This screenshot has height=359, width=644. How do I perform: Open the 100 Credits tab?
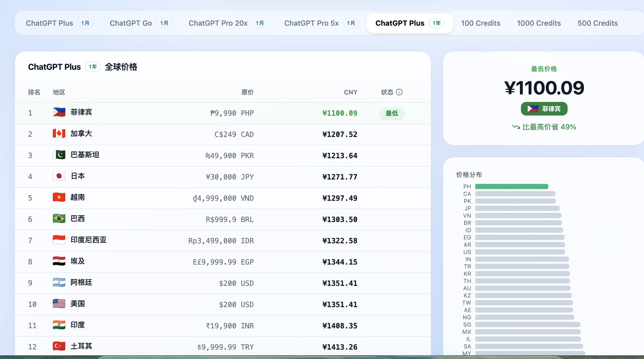(x=480, y=23)
